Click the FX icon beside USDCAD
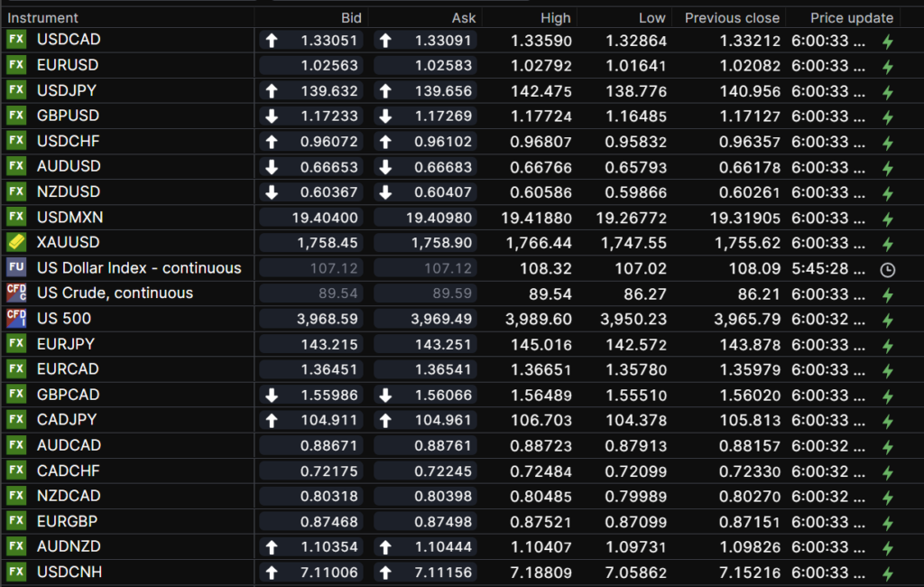Image resolution: width=924 pixels, height=587 pixels. point(16,40)
